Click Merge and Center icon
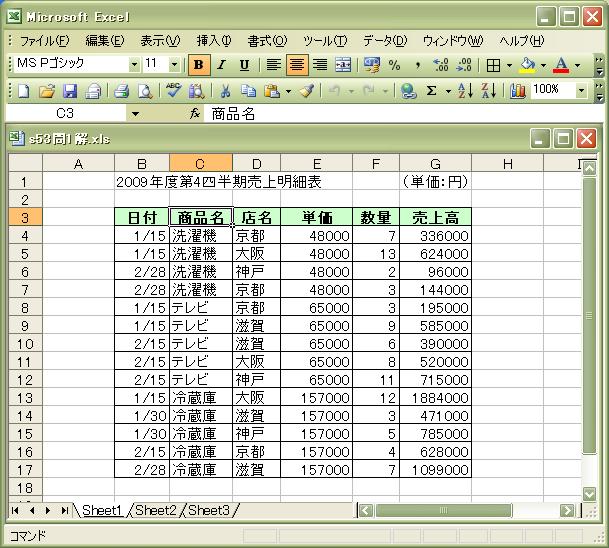Screen dimensions: 609x548 pyautogui.click(x=343, y=65)
